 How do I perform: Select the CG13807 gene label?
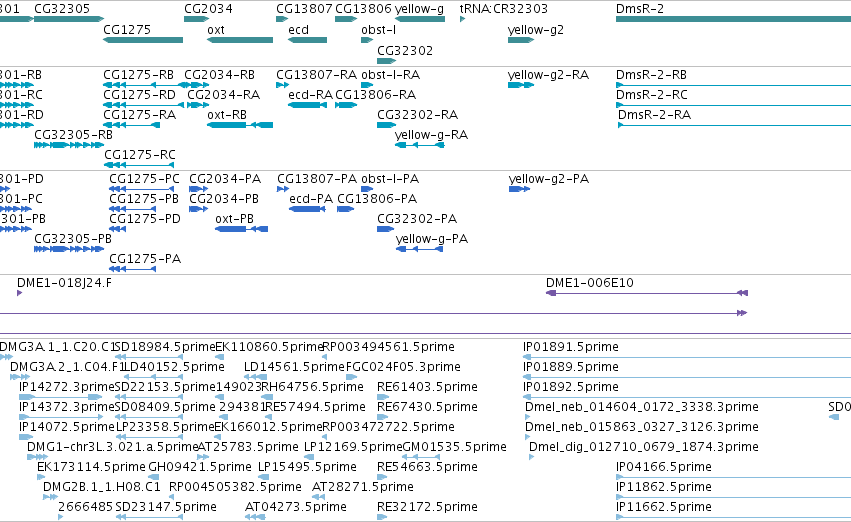(x=304, y=9)
